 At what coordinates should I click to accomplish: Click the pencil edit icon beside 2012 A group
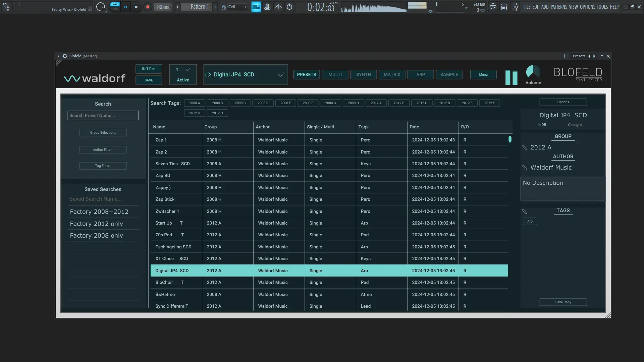(525, 147)
